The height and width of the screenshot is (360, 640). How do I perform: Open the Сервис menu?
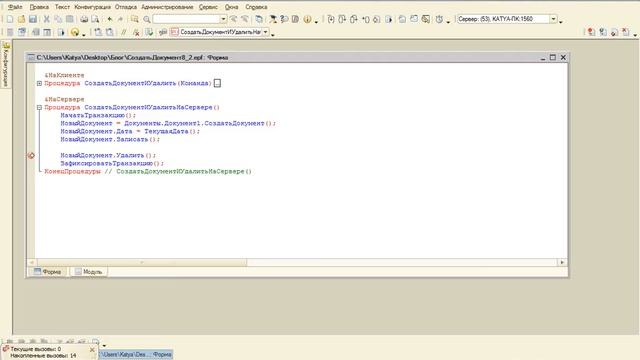click(x=208, y=7)
